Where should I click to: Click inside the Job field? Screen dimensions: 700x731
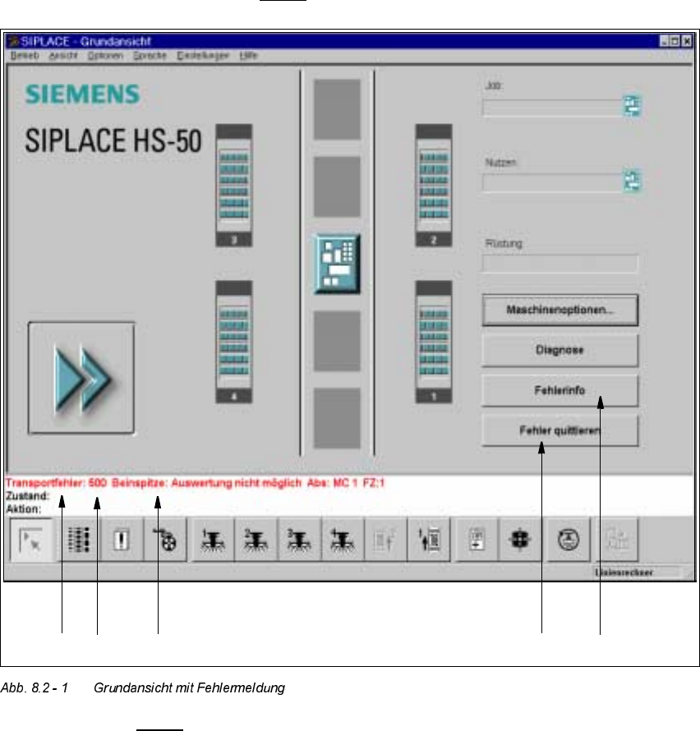coord(553,108)
